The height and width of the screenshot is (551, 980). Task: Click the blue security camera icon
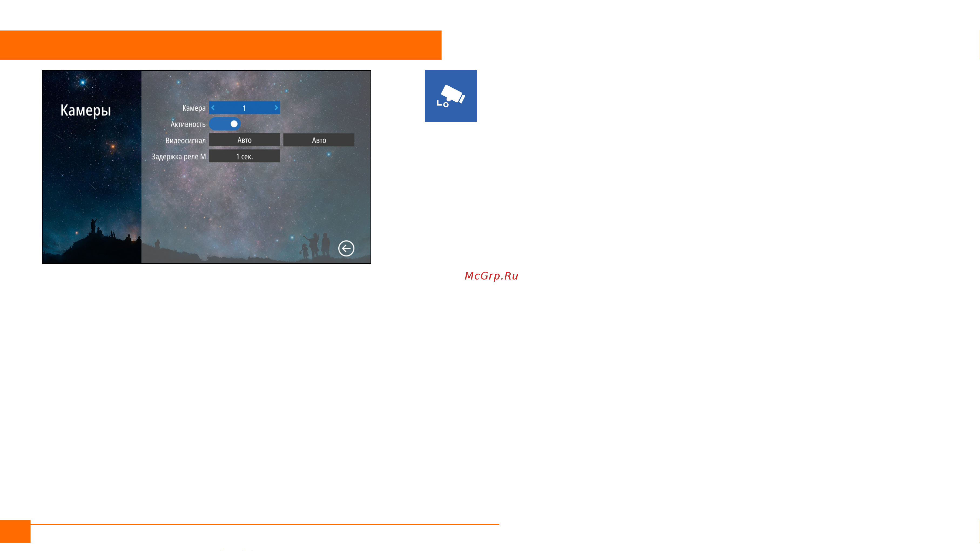pos(451,96)
